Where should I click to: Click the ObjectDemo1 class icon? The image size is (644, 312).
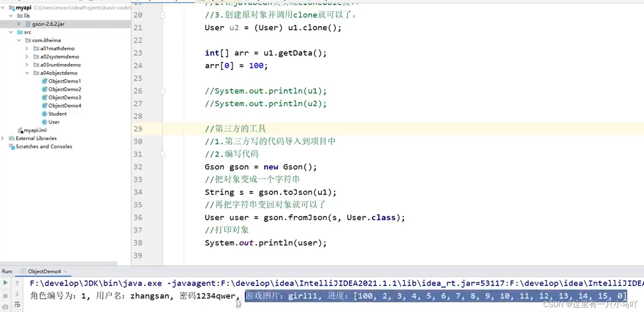click(x=44, y=81)
